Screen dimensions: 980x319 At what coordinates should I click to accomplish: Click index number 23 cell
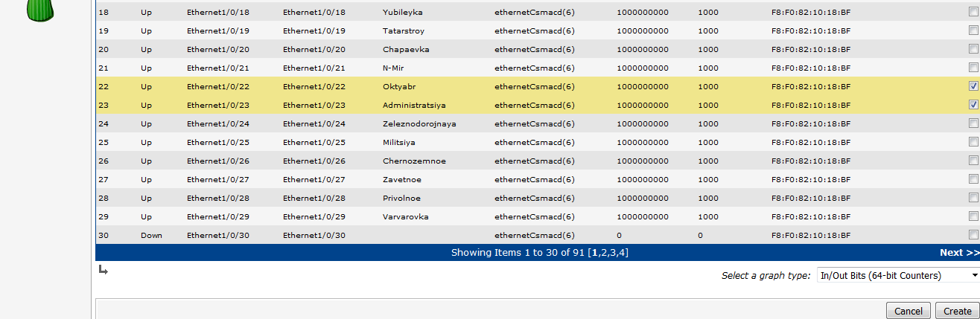[104, 105]
